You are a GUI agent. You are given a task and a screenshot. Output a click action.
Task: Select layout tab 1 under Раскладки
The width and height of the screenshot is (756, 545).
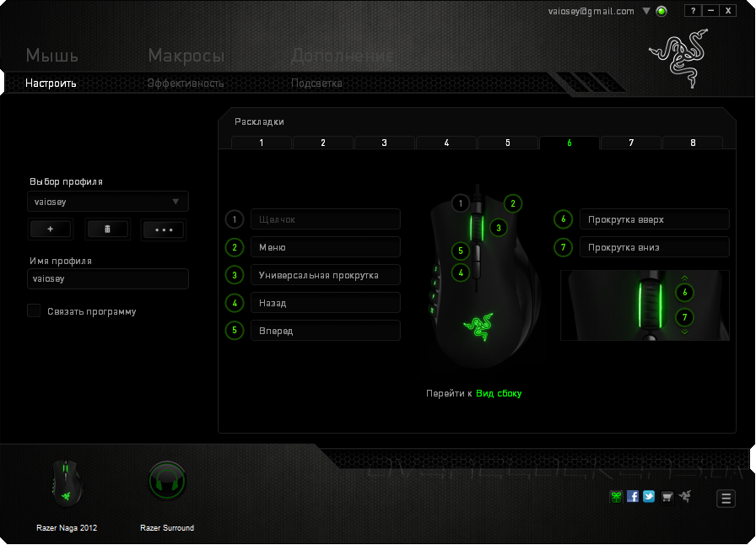tap(262, 143)
